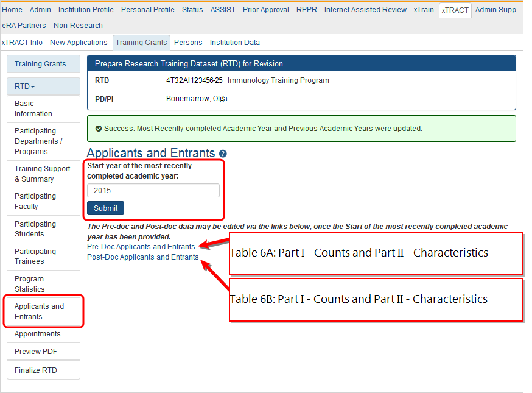532x393 pixels.
Task: Go to Training Support & Summary
Action: 43,174
